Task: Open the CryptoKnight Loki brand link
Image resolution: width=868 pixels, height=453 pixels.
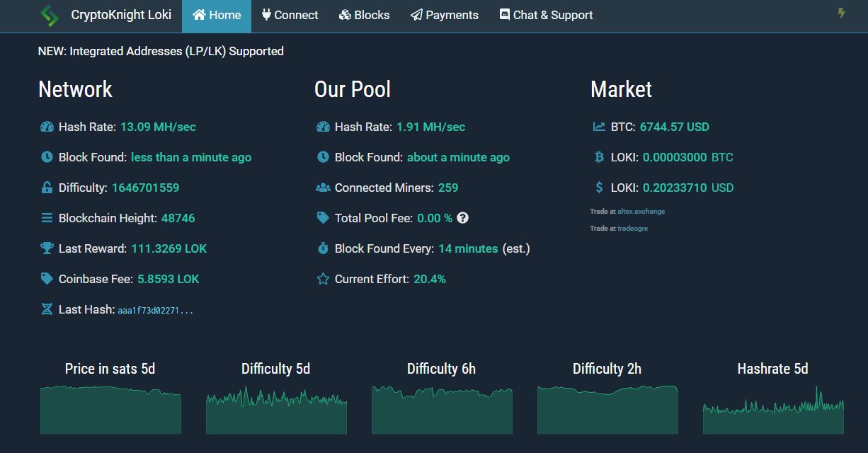Action: click(121, 15)
